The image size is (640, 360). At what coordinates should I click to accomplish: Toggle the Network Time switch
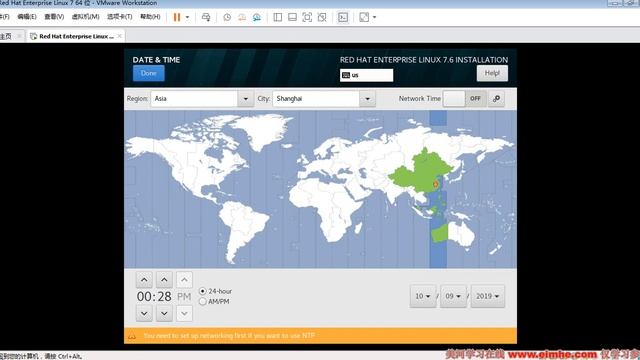pos(465,98)
